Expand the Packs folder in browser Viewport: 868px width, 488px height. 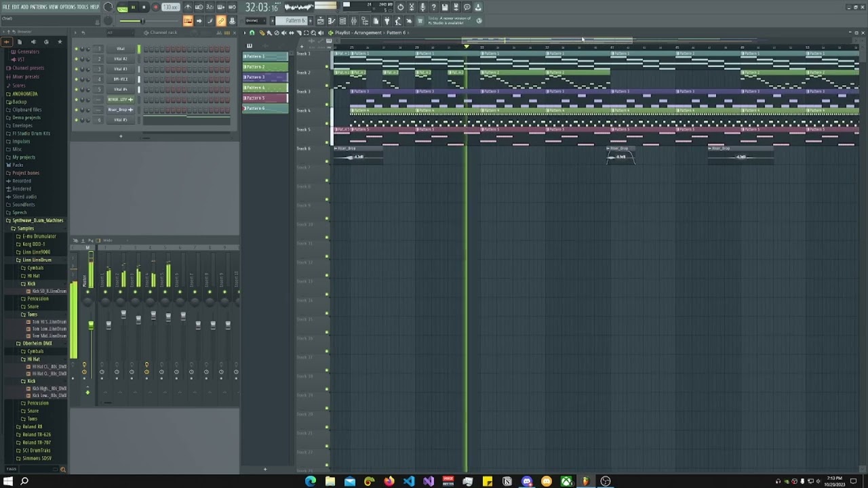click(x=18, y=165)
